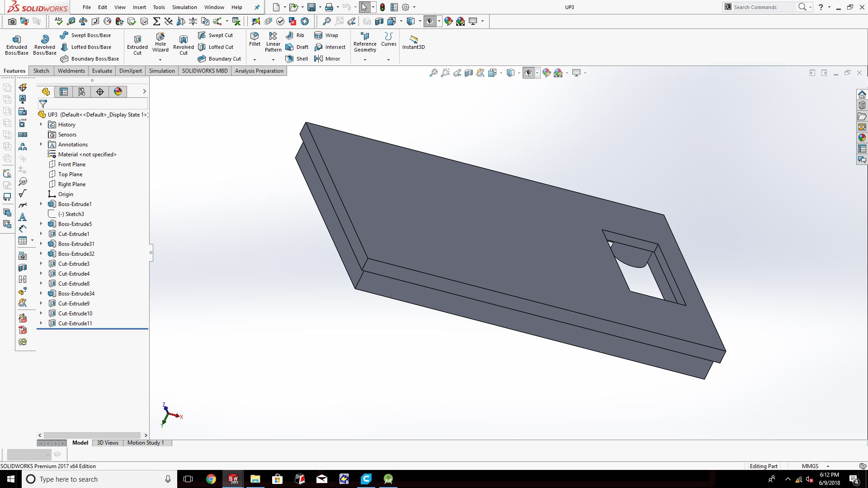
Task: Open the DisplayManager color wheel tab
Action: [118, 92]
